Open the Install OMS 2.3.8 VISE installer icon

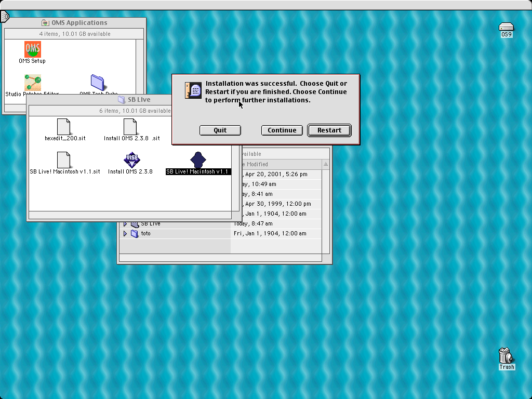[x=131, y=160]
